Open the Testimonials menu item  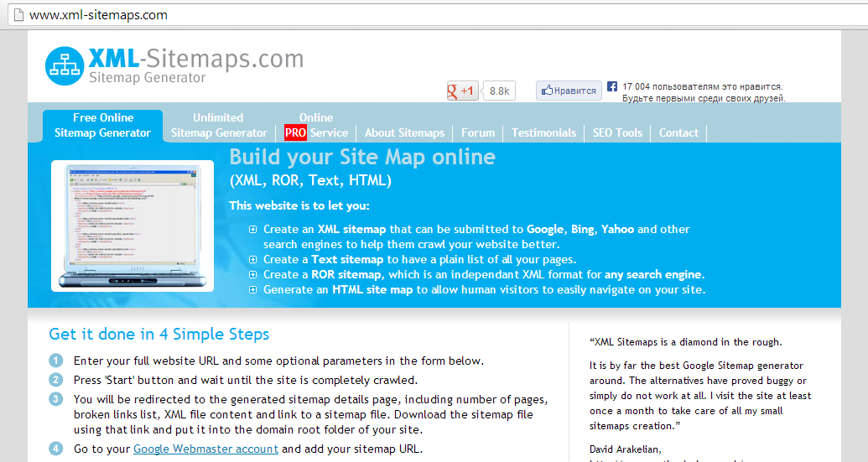(x=543, y=132)
